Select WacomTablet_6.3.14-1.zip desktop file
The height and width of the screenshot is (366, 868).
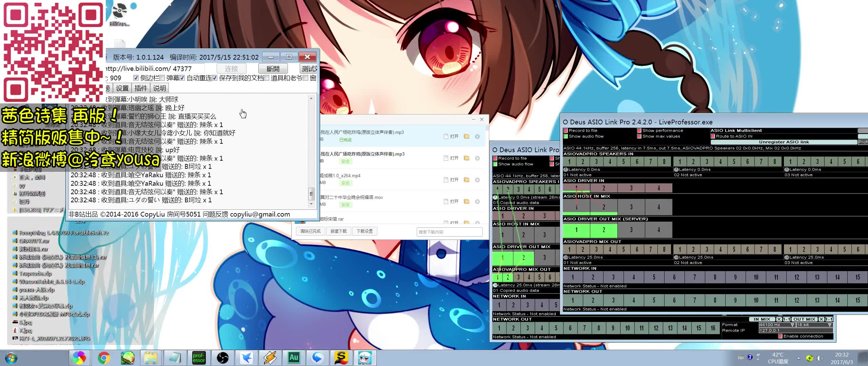(x=52, y=282)
